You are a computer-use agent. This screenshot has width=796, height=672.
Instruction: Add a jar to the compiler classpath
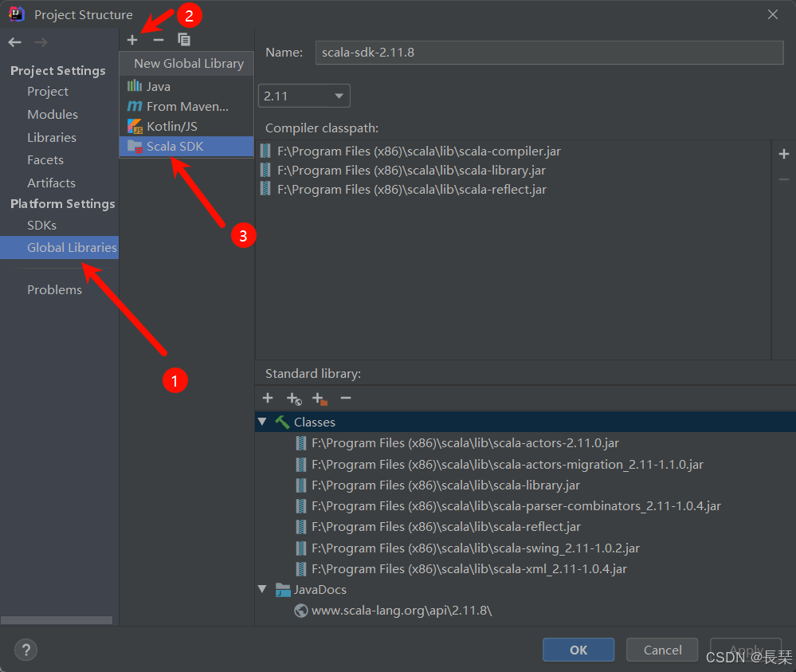[784, 154]
